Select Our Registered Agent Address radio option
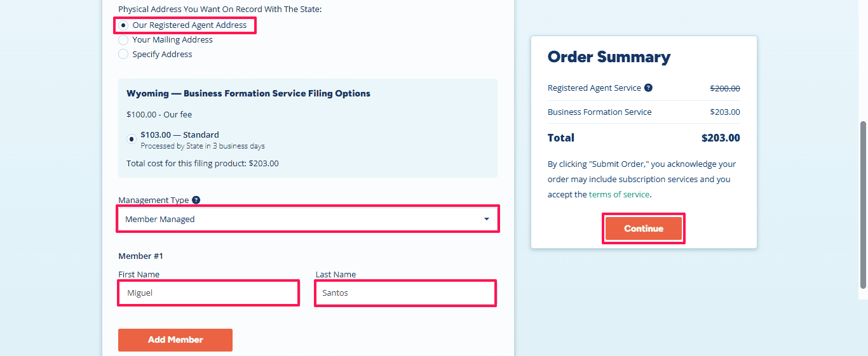868x356 pixels. coord(123,25)
